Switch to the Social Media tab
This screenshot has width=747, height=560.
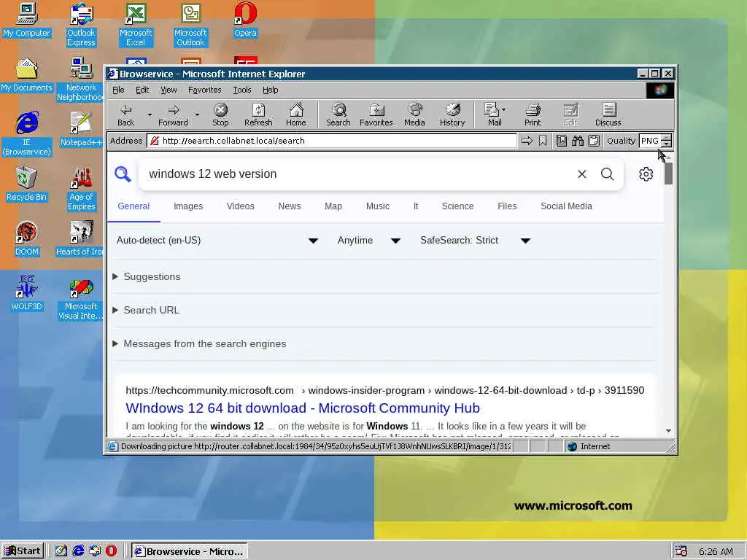[x=566, y=206]
